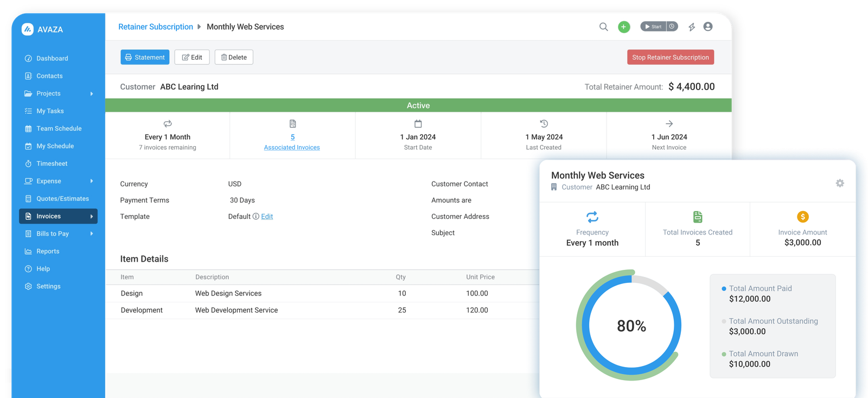Image resolution: width=868 pixels, height=398 pixels.
Task: Click the gear icon on Monthly Web Services card
Action: [x=840, y=184]
